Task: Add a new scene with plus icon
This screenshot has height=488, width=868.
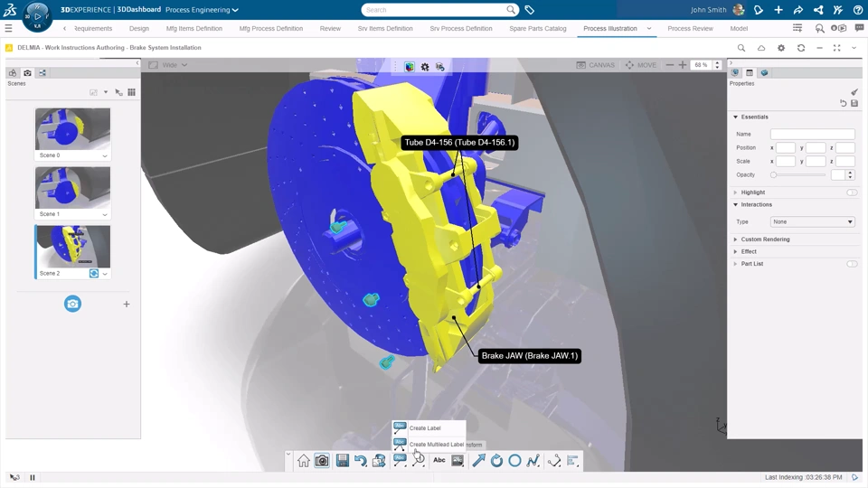Action: click(x=127, y=304)
